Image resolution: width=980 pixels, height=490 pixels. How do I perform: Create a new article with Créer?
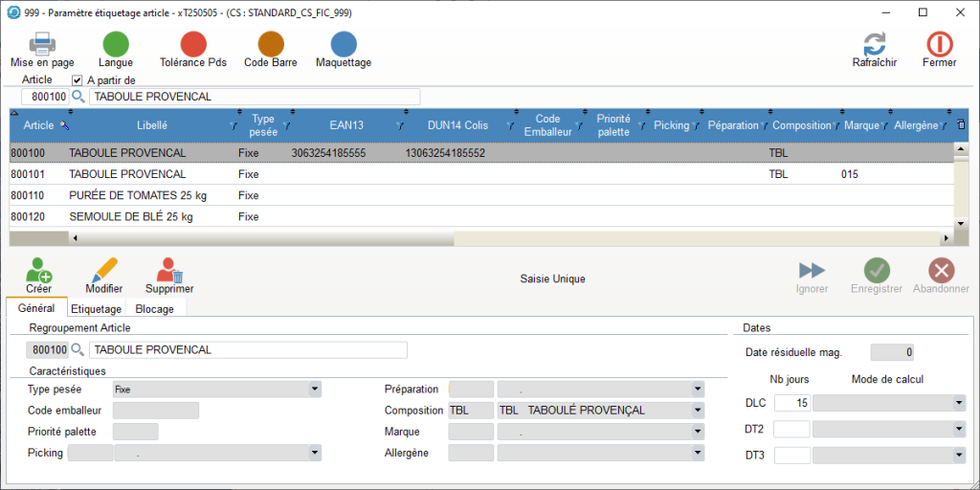pos(39,271)
